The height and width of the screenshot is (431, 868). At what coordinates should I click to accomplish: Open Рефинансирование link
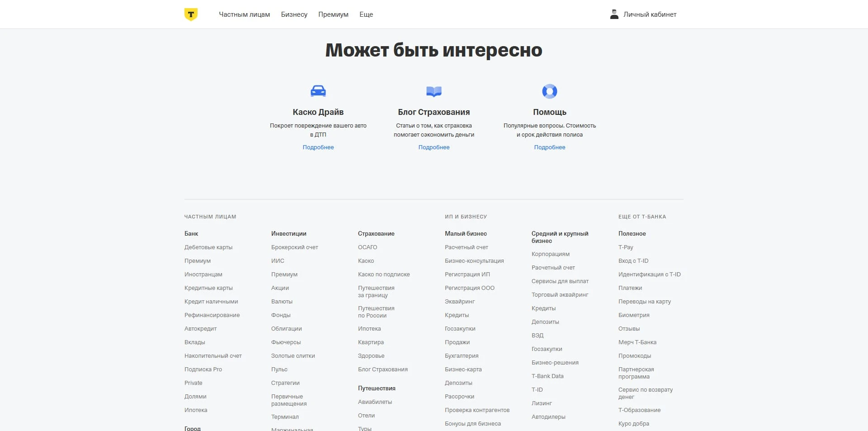212,315
